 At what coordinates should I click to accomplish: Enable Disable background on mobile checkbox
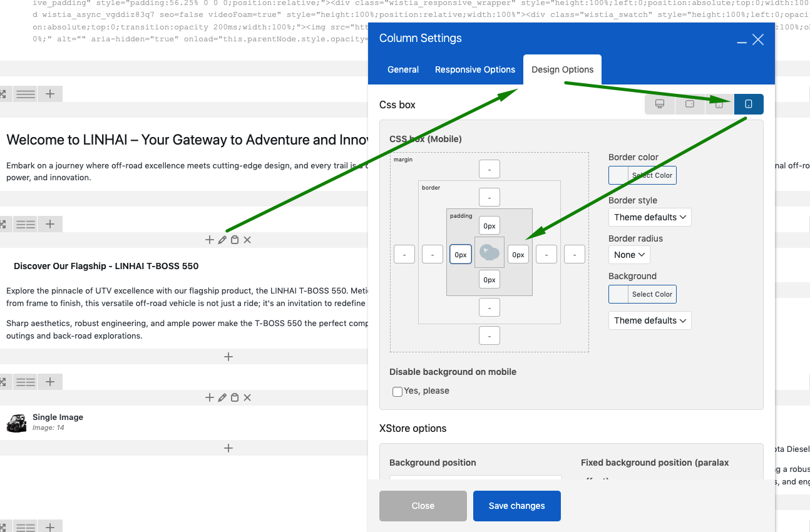coord(397,391)
